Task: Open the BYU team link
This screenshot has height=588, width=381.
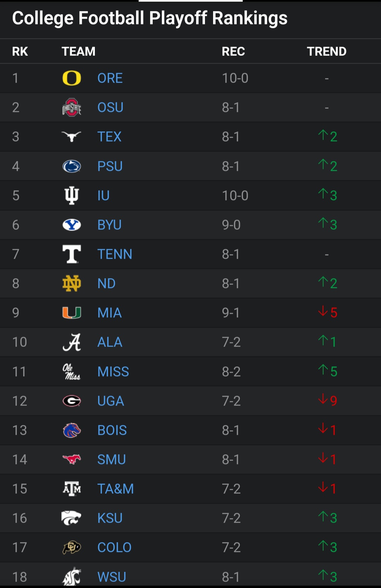Action: point(109,225)
